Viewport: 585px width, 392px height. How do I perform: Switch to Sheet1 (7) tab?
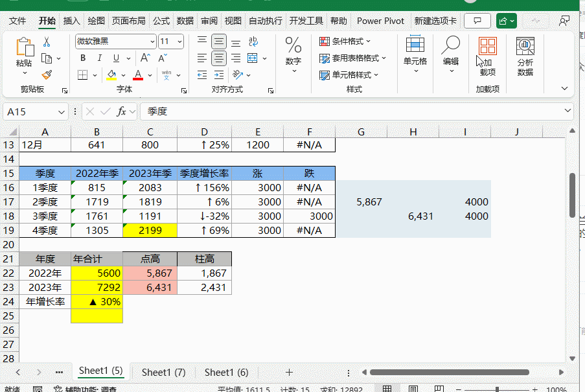tap(163, 372)
